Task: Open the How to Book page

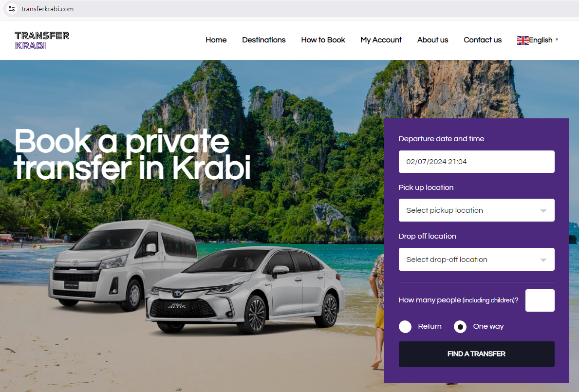Action: (x=323, y=40)
